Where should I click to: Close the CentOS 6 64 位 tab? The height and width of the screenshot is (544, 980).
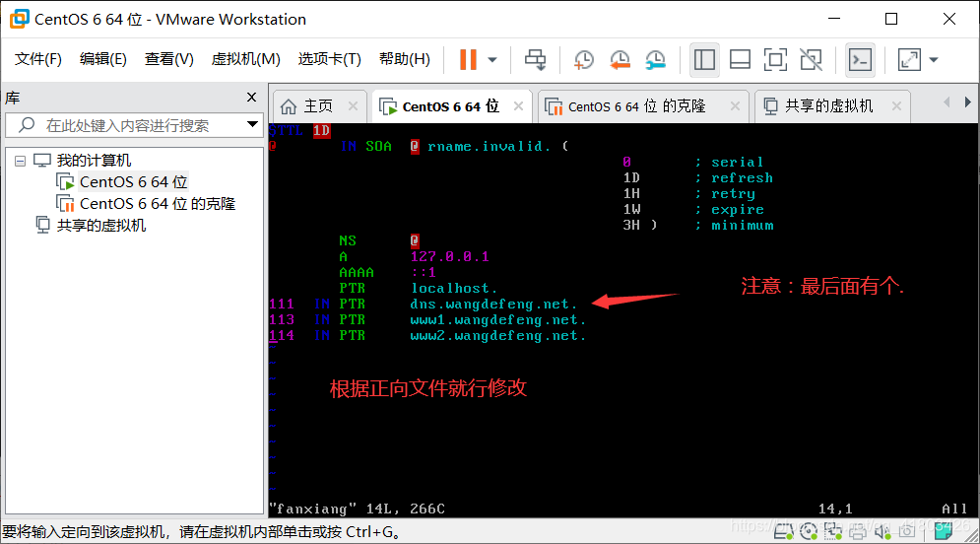tap(518, 106)
